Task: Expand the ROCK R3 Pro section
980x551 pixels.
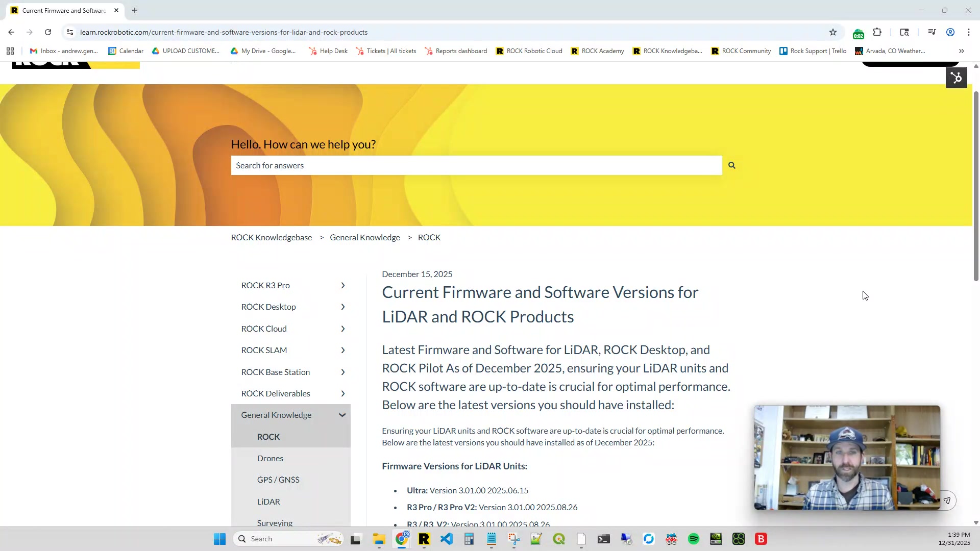Action: [342, 286]
